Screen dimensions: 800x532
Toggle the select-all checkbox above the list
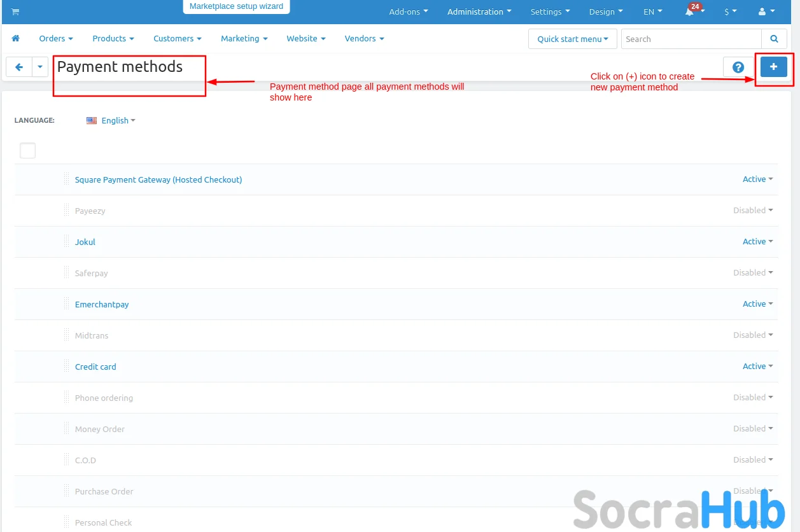27,151
